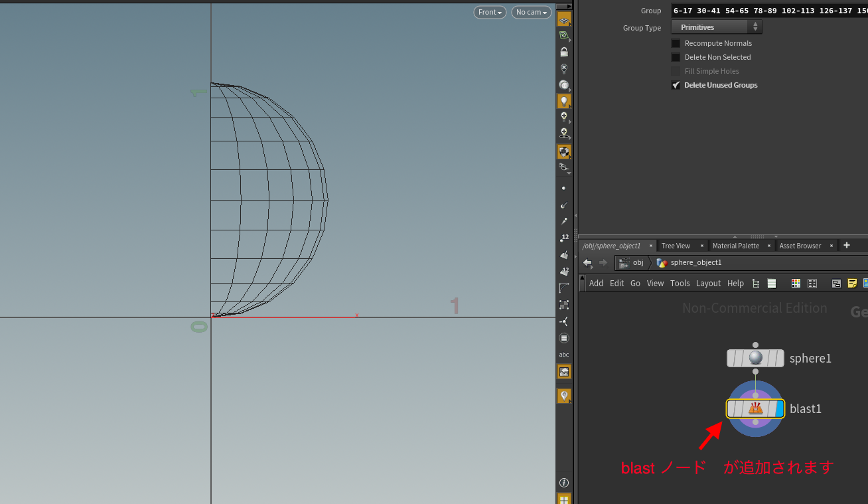Open the Group Type Primitives dropdown
Screen dimensions: 868x504
tap(717, 27)
